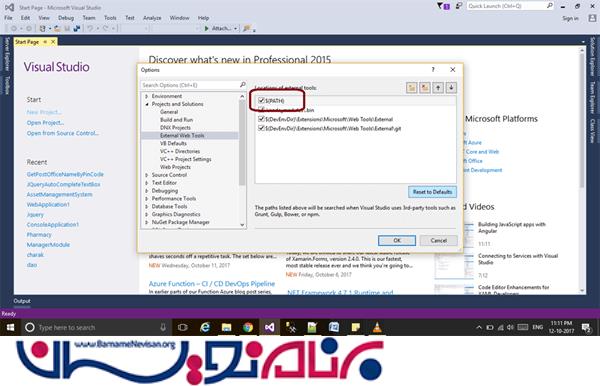This screenshot has width=600, height=386.
Task: Open the Team menu
Action: pyautogui.click(x=89, y=18)
